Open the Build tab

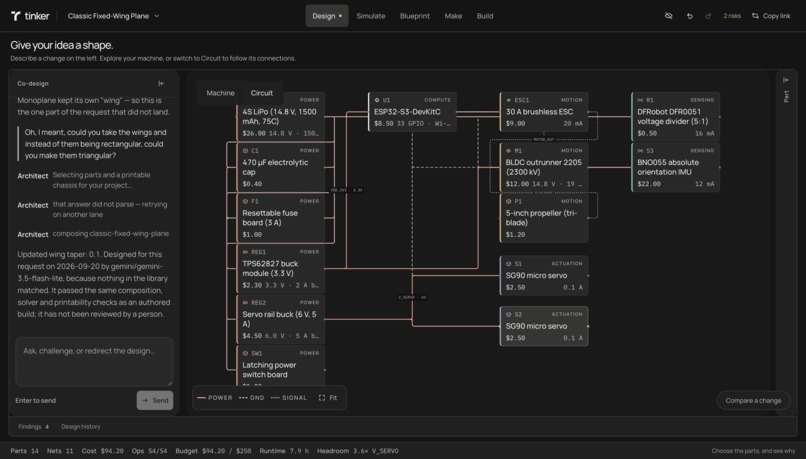pos(485,16)
